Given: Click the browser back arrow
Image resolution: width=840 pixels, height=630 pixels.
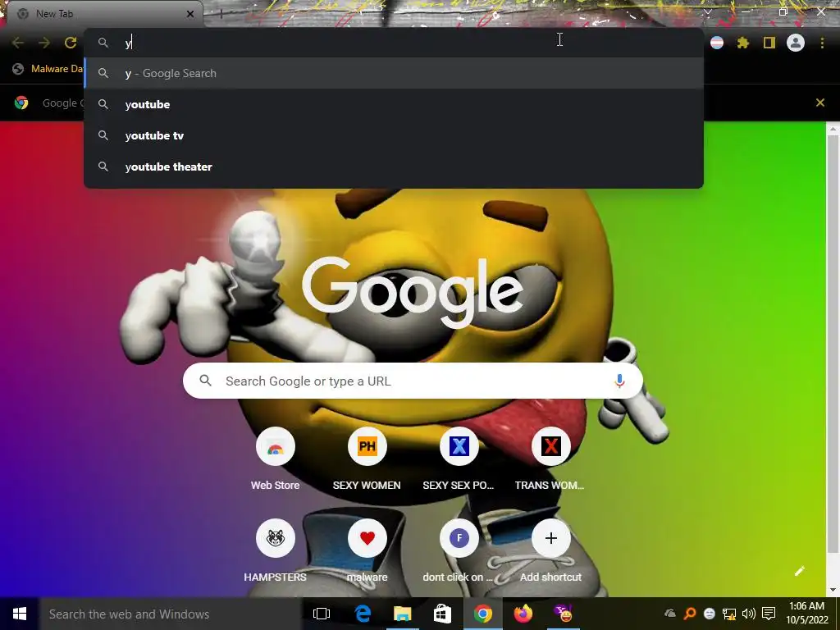Looking at the screenshot, I should [x=18, y=43].
